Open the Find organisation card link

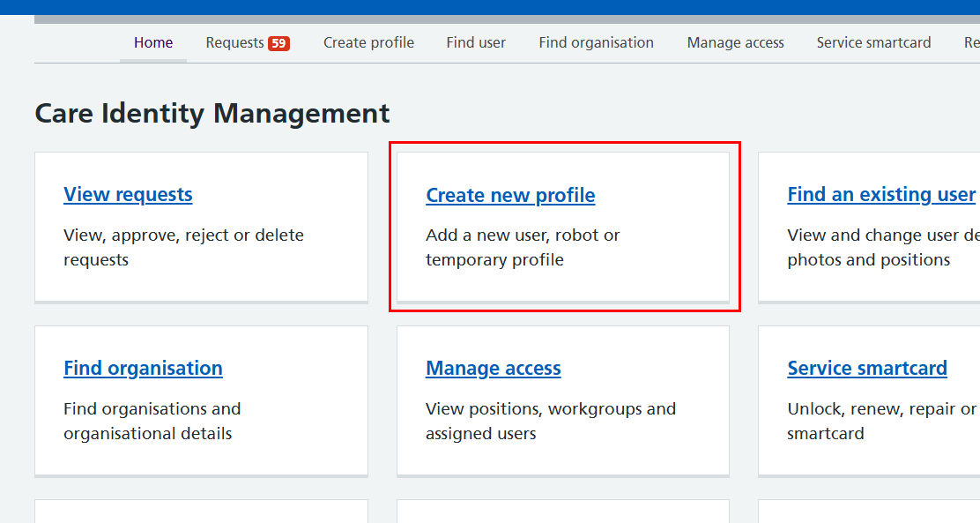coord(143,369)
